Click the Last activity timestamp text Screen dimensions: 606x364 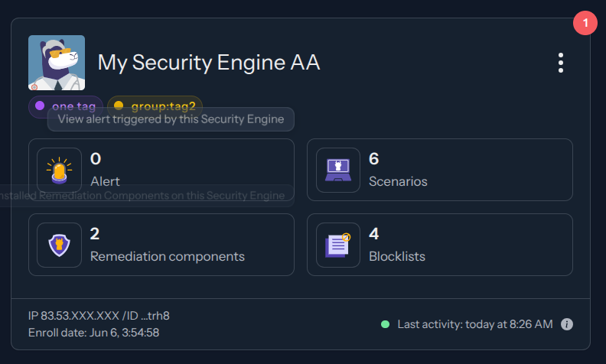pyautogui.click(x=474, y=324)
